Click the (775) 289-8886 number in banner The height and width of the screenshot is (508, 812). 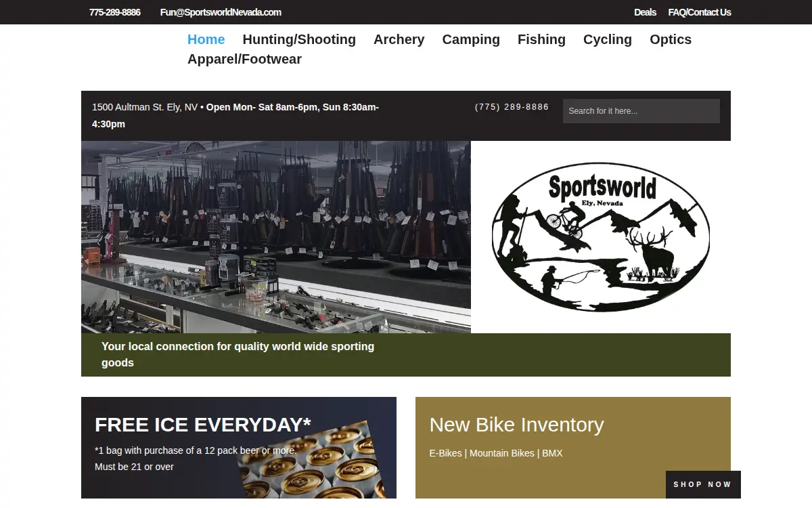pos(512,107)
